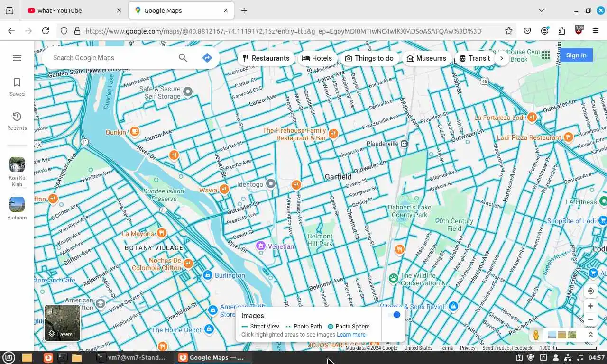Show more category chips with right chevron
This screenshot has height=364, width=607.
[x=502, y=58]
